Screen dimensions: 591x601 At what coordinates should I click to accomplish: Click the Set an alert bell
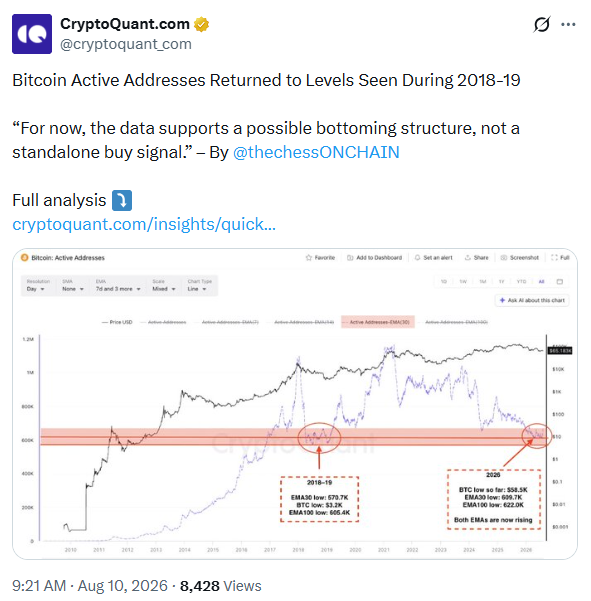point(417,258)
